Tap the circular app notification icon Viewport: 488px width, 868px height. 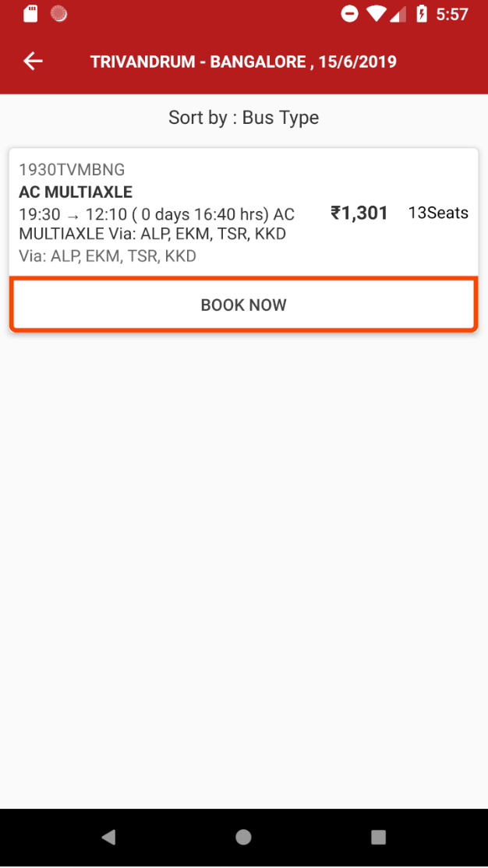[x=58, y=14]
